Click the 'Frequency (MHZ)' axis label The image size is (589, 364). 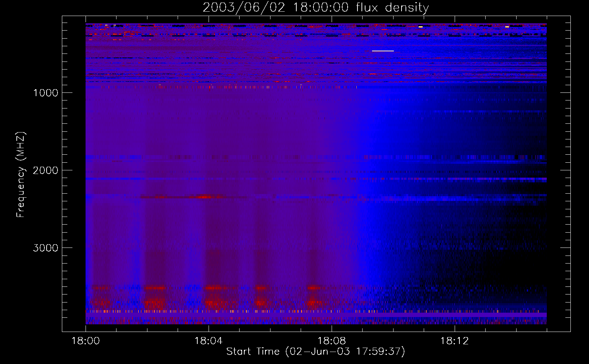pyautogui.click(x=21, y=175)
